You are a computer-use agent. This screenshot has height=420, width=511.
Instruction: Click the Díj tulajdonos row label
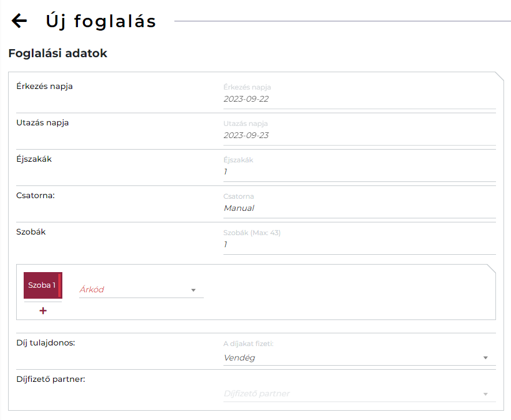tap(46, 343)
